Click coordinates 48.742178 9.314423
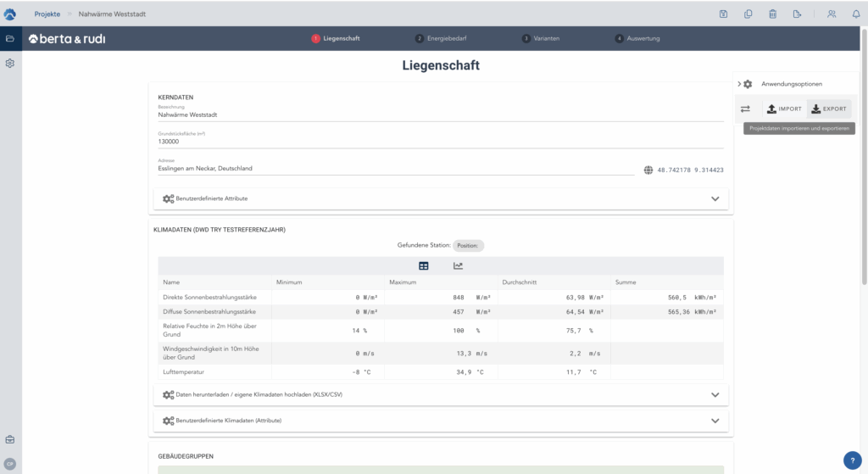This screenshot has height=474, width=868. (690, 170)
